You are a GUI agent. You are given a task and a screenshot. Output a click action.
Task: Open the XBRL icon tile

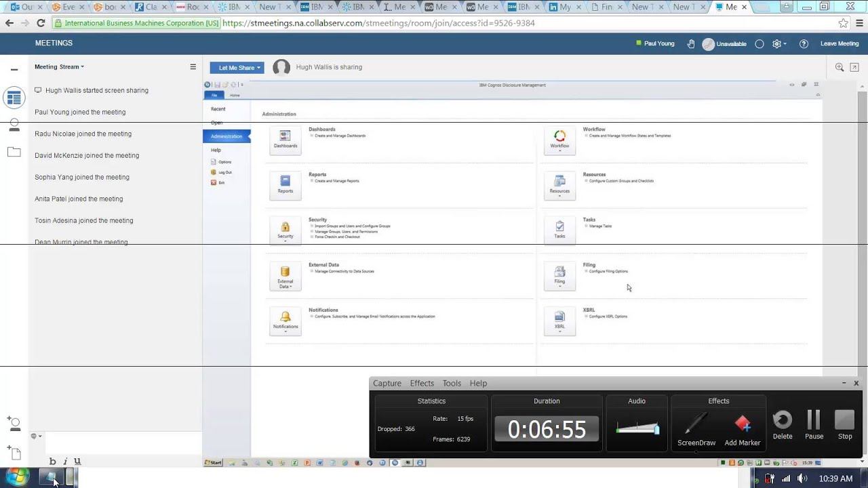point(559,321)
